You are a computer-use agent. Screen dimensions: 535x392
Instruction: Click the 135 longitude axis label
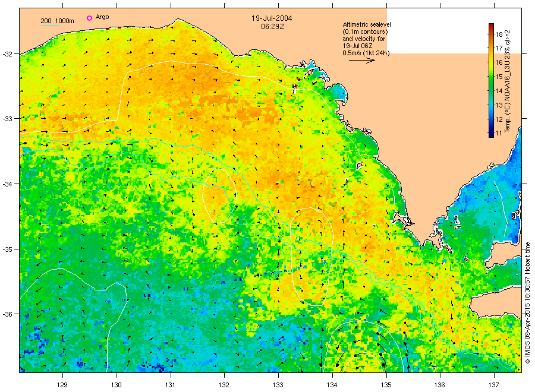pyautogui.click(x=386, y=385)
